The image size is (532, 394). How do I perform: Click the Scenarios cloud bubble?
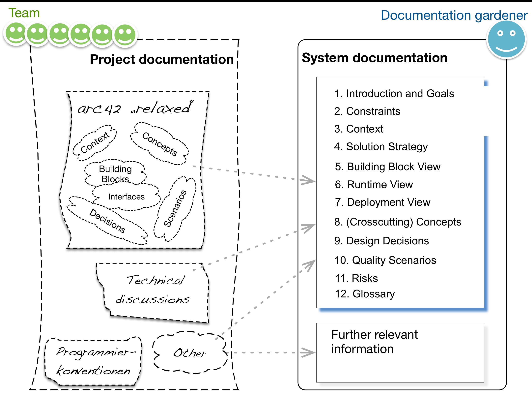[175, 208]
